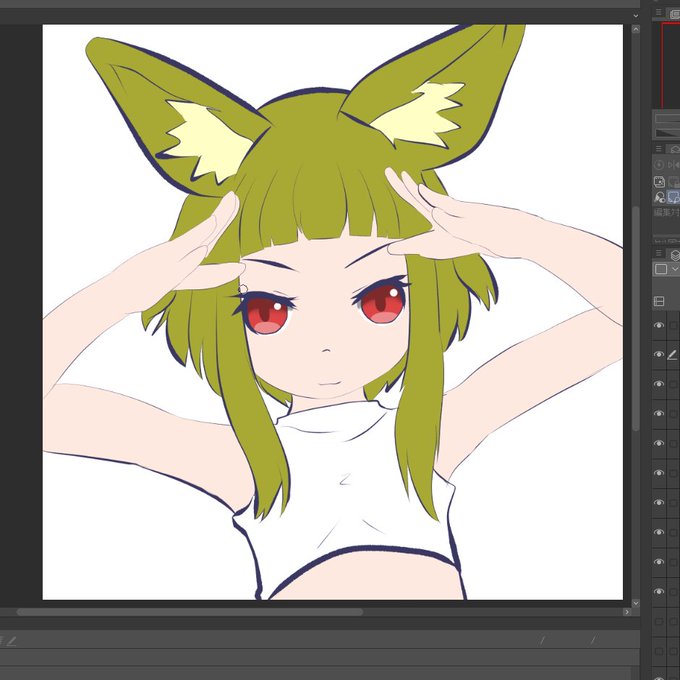Viewport: 680px width, 680px height.
Task: Toggle the sixth eye icon from the top
Action: (659, 473)
